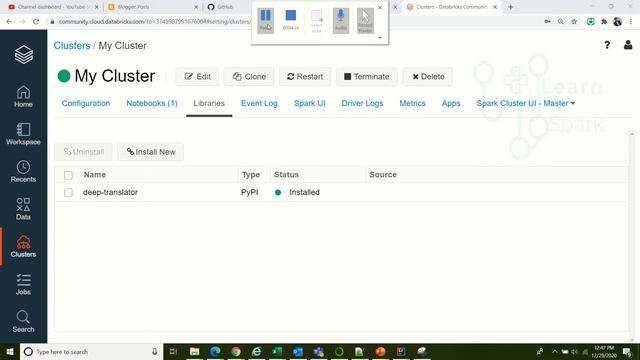640x360 pixels.
Task: Open Clusters in the left sidebar
Action: click(x=23, y=247)
